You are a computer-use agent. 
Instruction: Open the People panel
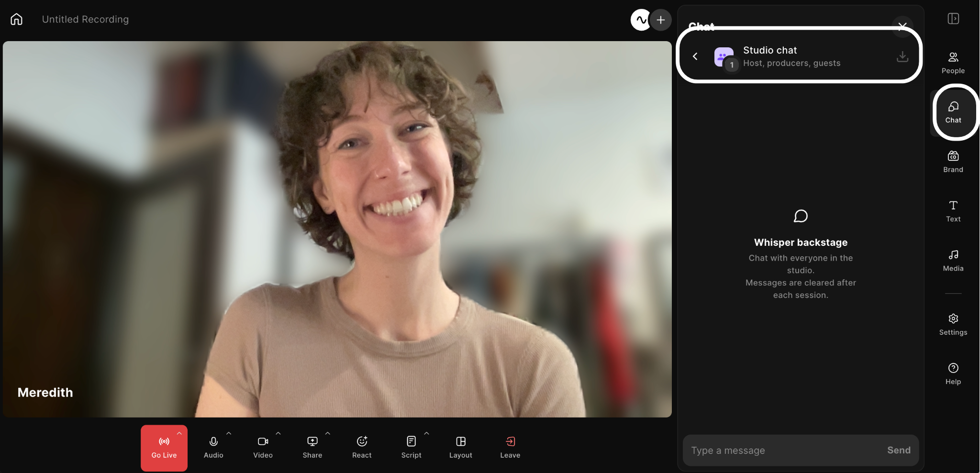953,63
